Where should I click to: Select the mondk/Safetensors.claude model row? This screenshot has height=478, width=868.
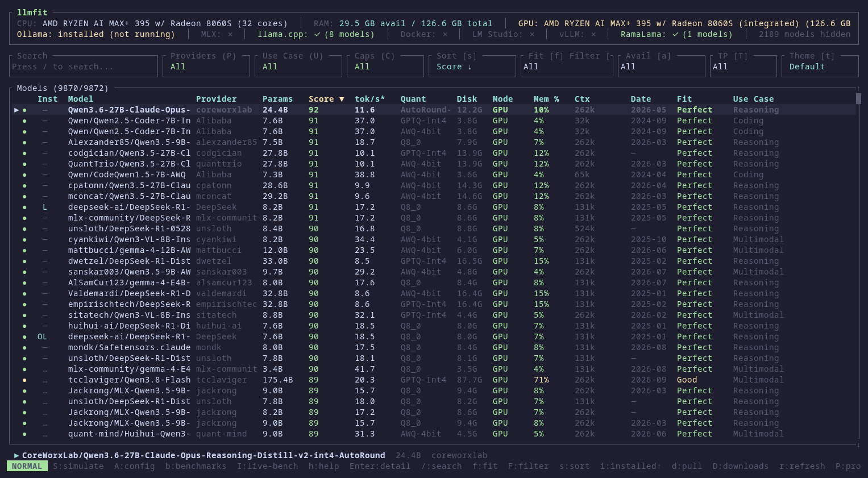point(435,347)
